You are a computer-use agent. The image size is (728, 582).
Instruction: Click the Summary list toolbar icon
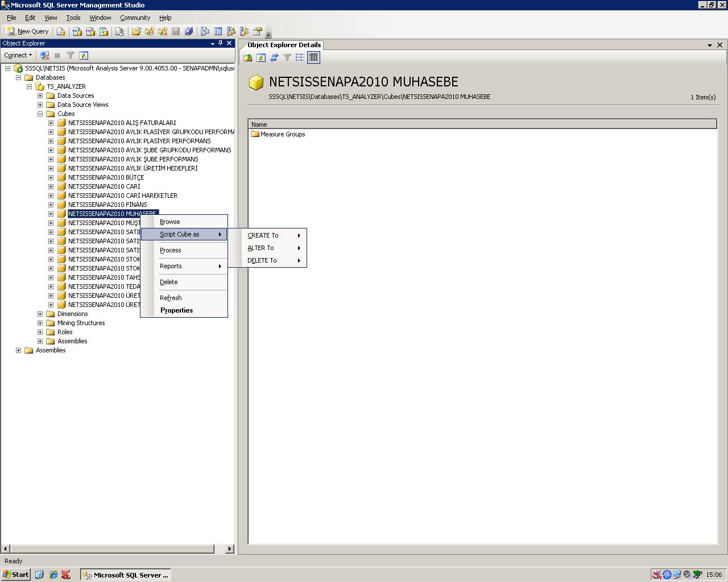pyautogui.click(x=218, y=31)
